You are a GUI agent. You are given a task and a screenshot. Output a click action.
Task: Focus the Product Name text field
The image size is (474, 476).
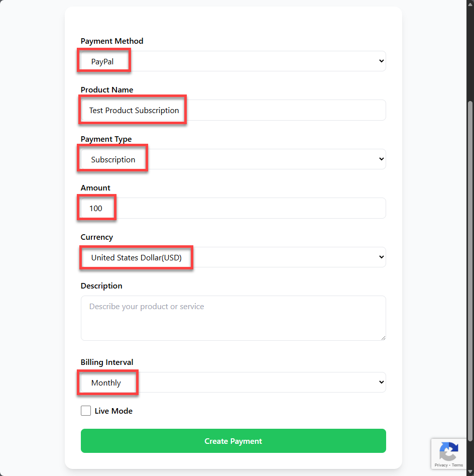pos(233,110)
